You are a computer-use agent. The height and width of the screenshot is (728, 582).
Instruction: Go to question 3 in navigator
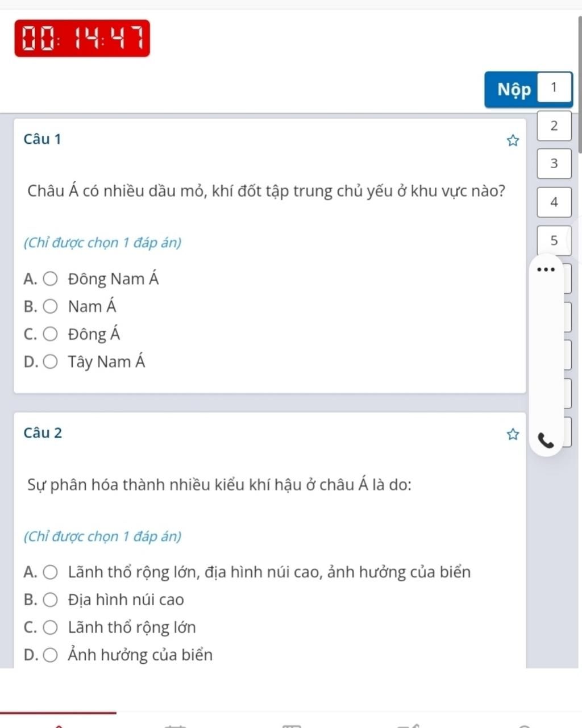click(554, 164)
